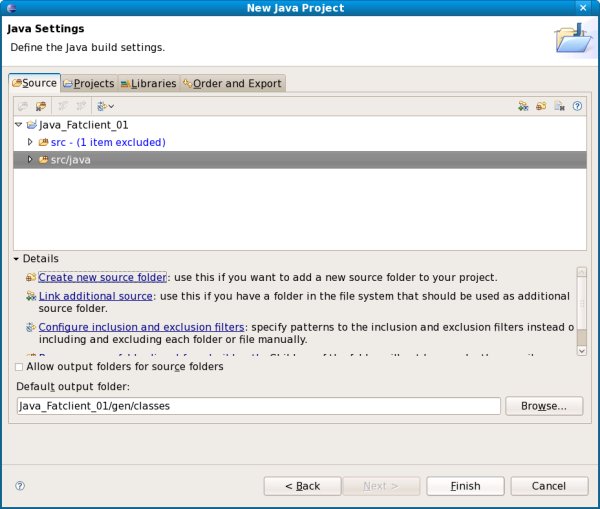Collapse the Details section
Viewport: 600px width, 509px height.
tap(17, 259)
